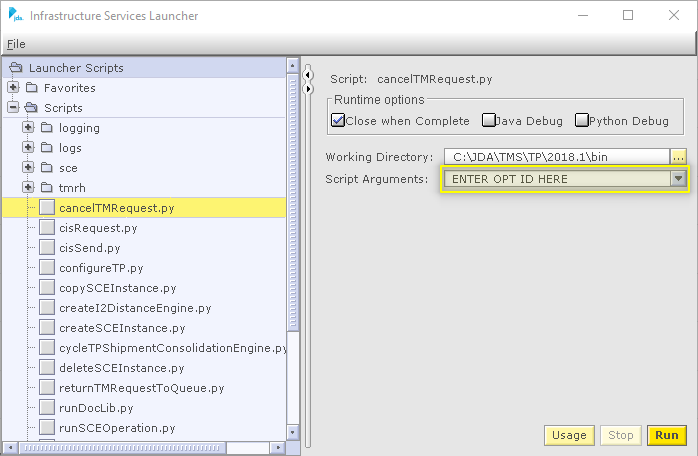
Task: Select the cisRequest.py script icon
Action: coord(47,228)
